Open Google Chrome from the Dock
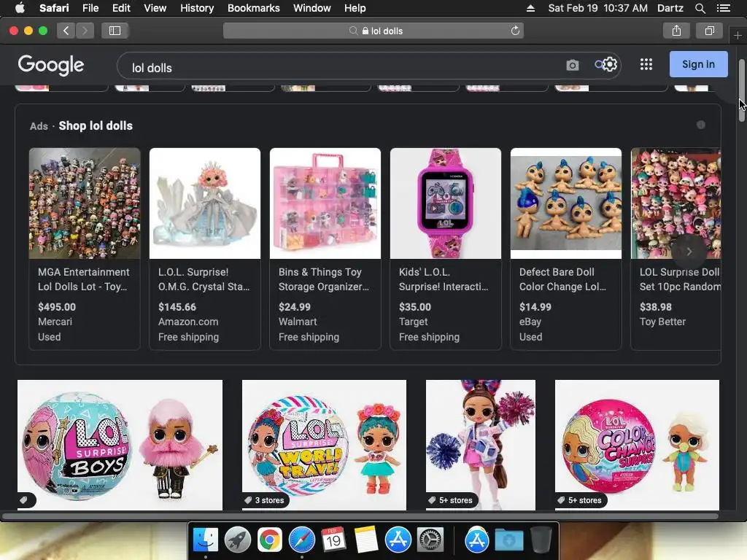This screenshot has height=560, width=747. click(270, 540)
